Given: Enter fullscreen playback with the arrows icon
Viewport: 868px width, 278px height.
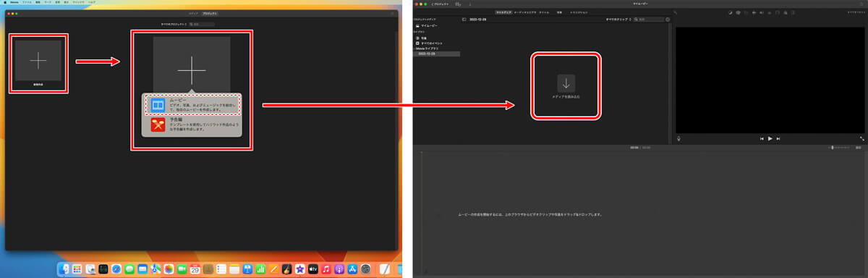Looking at the screenshot, I should point(862,138).
